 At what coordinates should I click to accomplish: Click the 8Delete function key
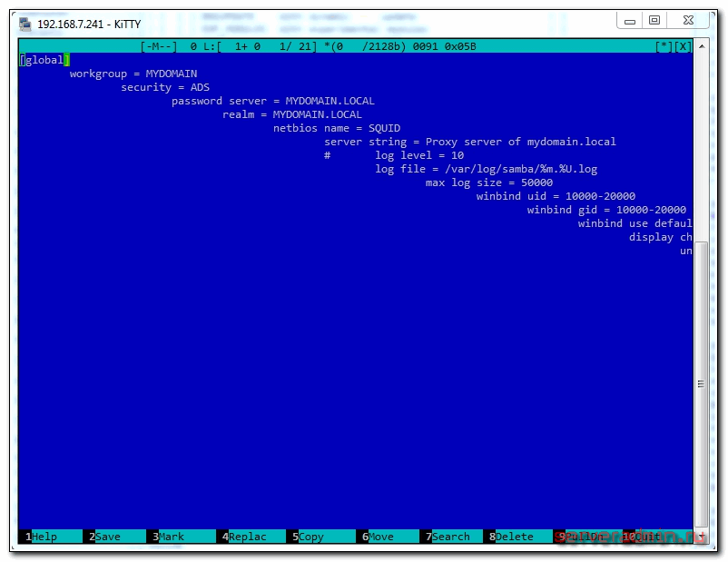click(515, 537)
